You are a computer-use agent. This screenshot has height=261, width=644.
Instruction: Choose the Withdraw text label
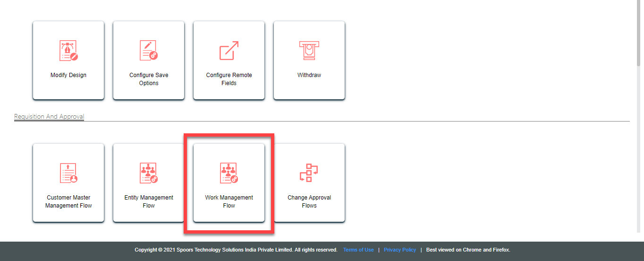point(309,75)
